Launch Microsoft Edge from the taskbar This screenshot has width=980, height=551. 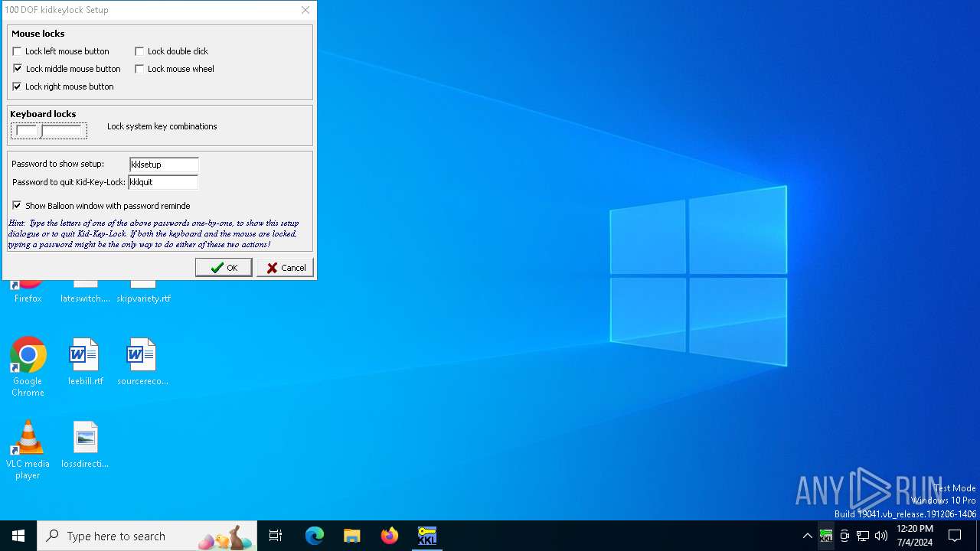[x=315, y=536]
